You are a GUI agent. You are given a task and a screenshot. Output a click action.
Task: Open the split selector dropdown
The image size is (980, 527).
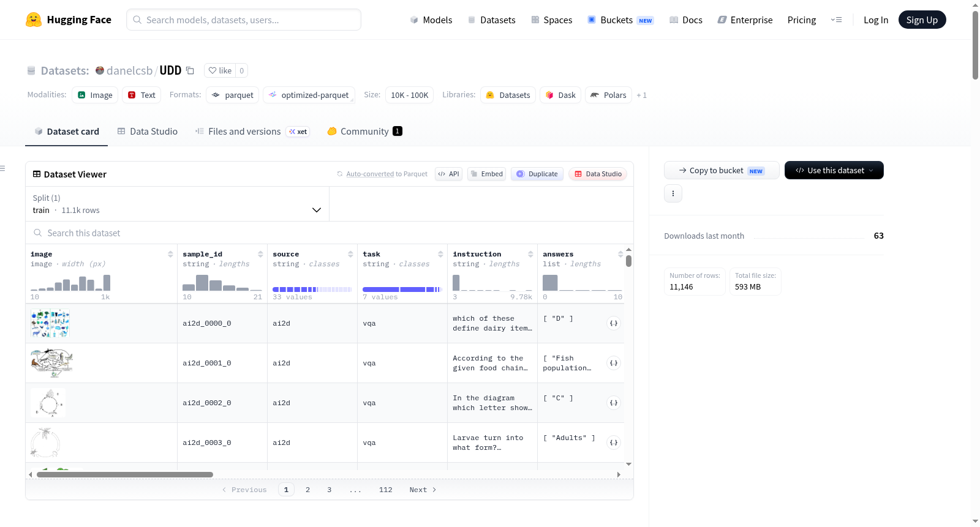[x=178, y=204]
